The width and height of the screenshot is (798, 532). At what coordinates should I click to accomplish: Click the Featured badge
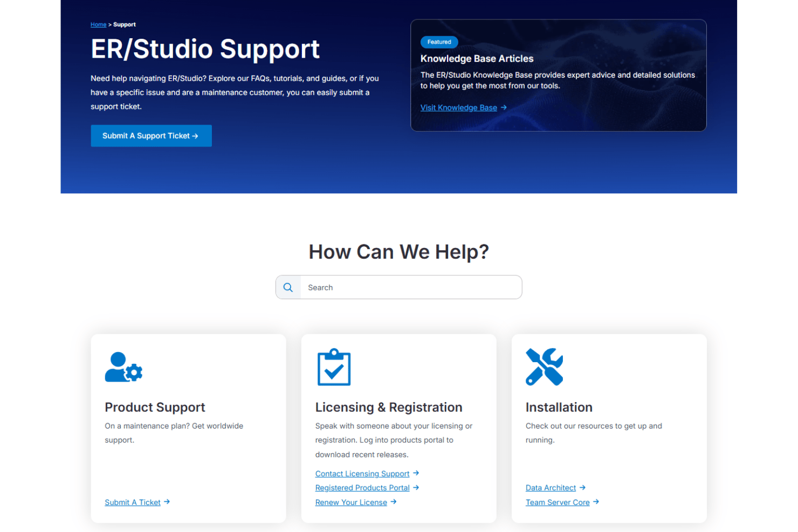click(x=439, y=42)
